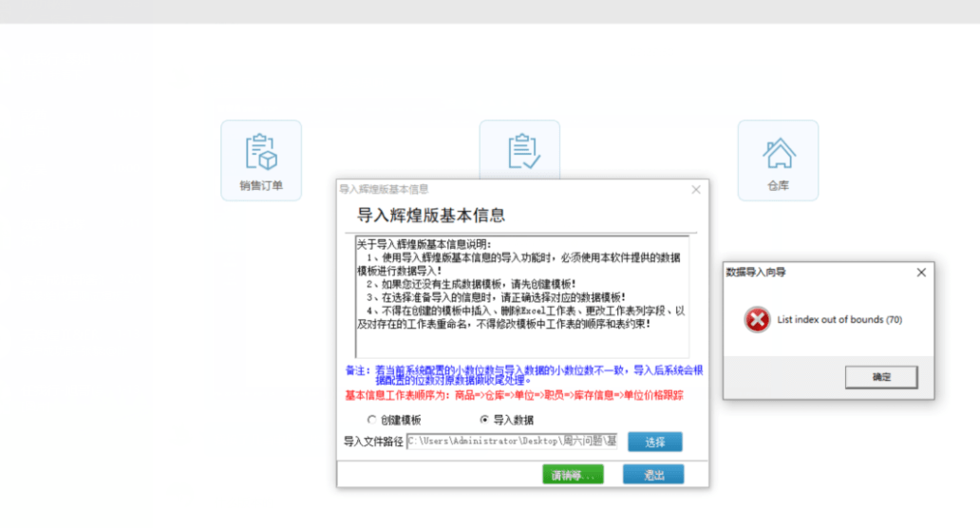Select the 创建模板 radio button

372,420
